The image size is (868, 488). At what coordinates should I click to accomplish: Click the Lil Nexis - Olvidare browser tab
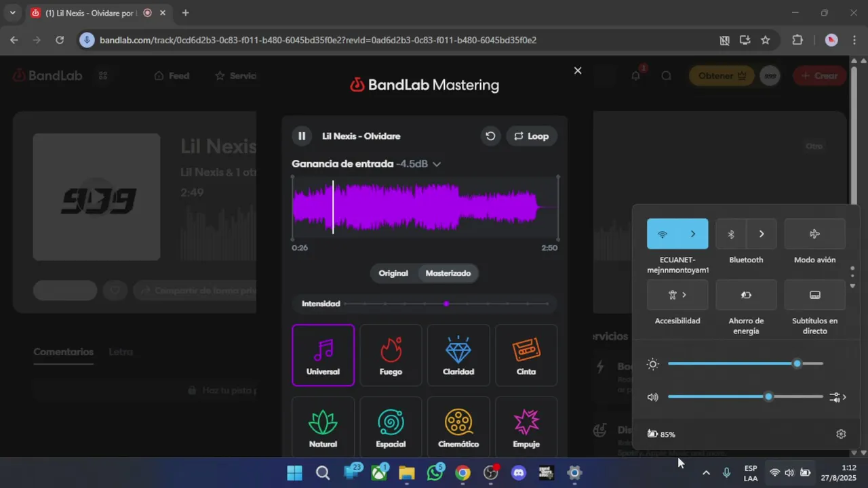click(x=98, y=13)
